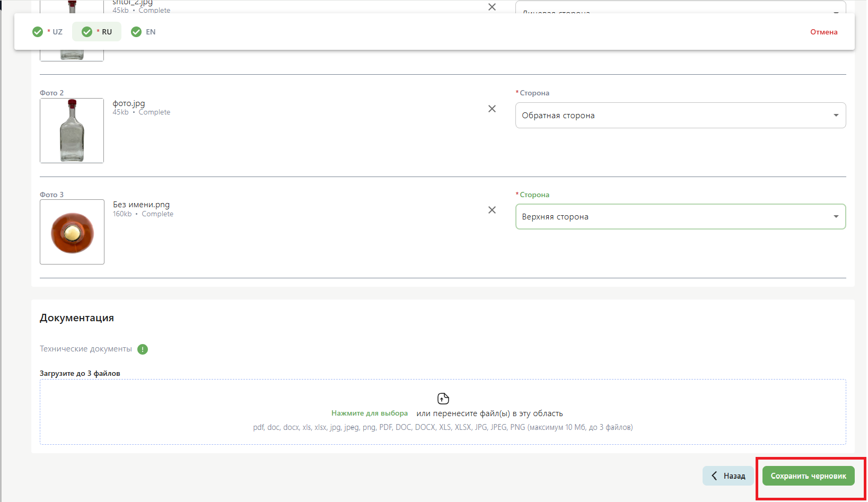The width and height of the screenshot is (868, 502).
Task: Click the Сохранить черновик button
Action: 808,476
